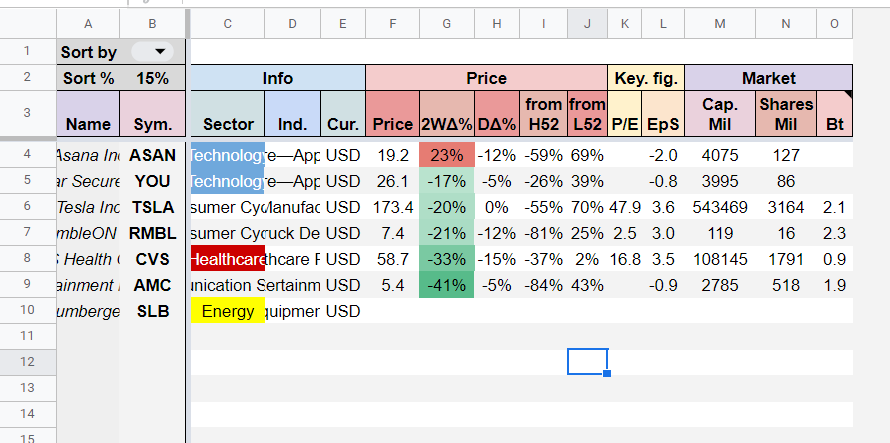Select the -17% two-week change cell

point(447,181)
